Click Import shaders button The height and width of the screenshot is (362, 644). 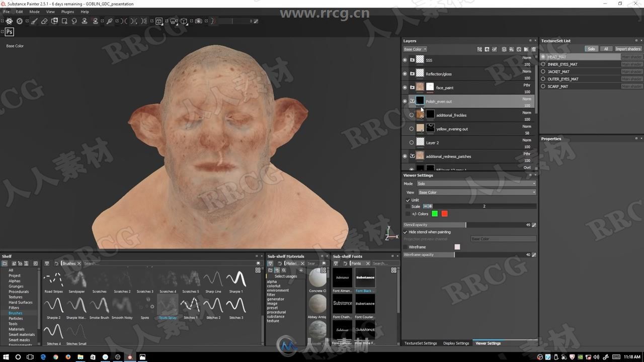pos(628,49)
